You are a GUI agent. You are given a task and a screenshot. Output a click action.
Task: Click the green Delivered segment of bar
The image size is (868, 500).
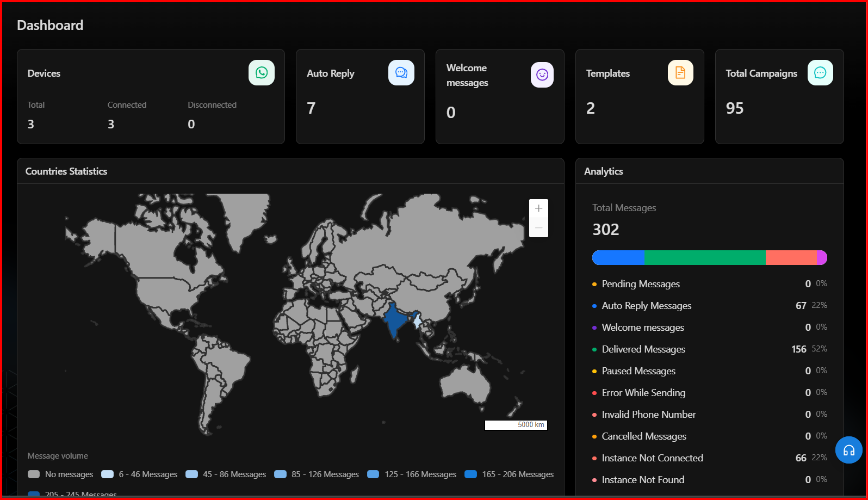tap(705, 258)
